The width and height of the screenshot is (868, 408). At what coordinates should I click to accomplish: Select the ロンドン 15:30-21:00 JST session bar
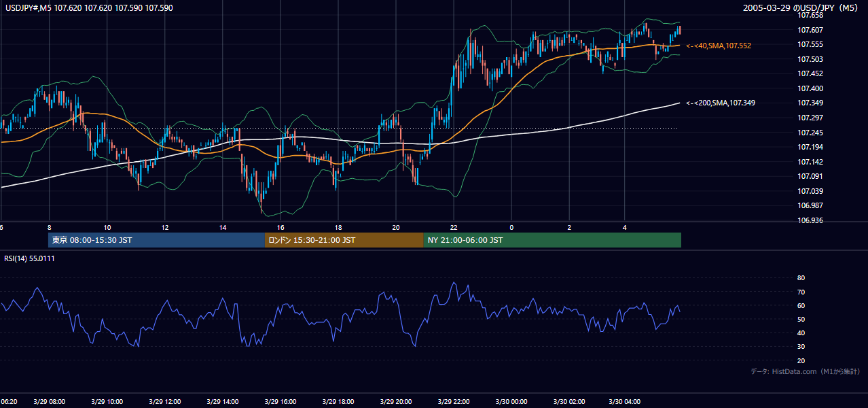tap(344, 240)
